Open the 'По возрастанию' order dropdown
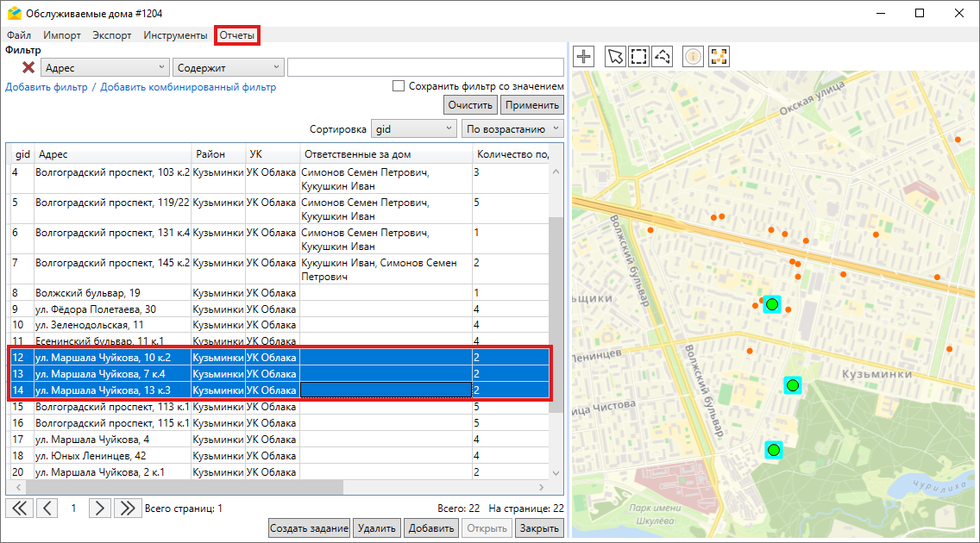Screen dimensions: 980x543 [512, 129]
